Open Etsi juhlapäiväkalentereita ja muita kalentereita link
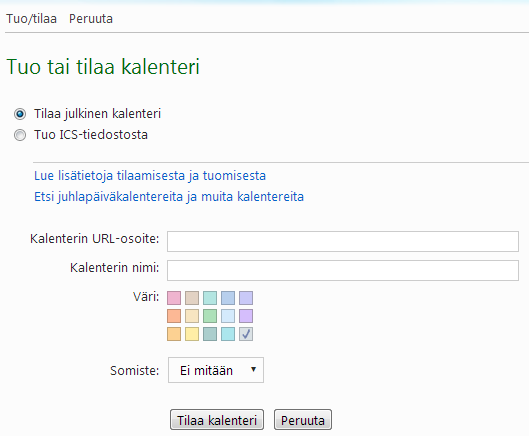This screenshot has height=436, width=529. (169, 197)
